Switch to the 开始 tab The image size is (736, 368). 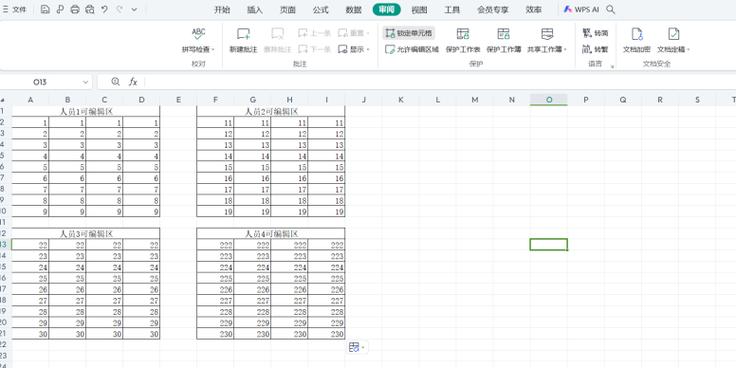(222, 10)
